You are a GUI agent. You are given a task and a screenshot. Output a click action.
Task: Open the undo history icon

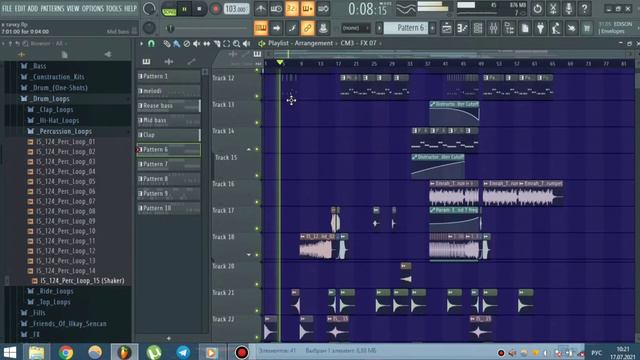tap(537, 9)
